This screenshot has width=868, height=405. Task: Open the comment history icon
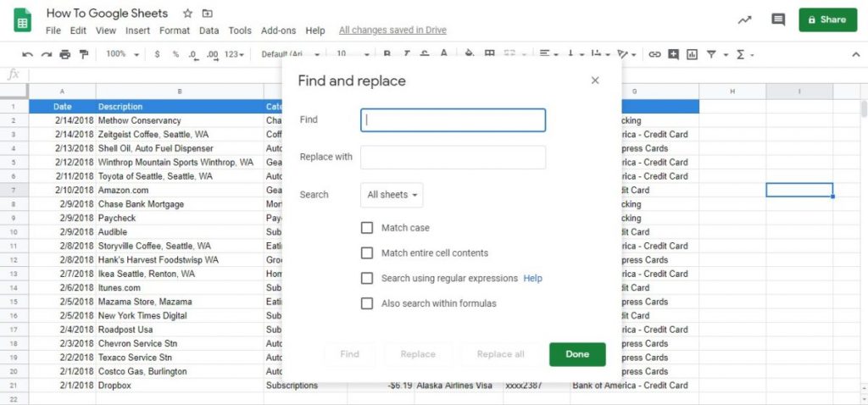pyautogui.click(x=777, y=19)
